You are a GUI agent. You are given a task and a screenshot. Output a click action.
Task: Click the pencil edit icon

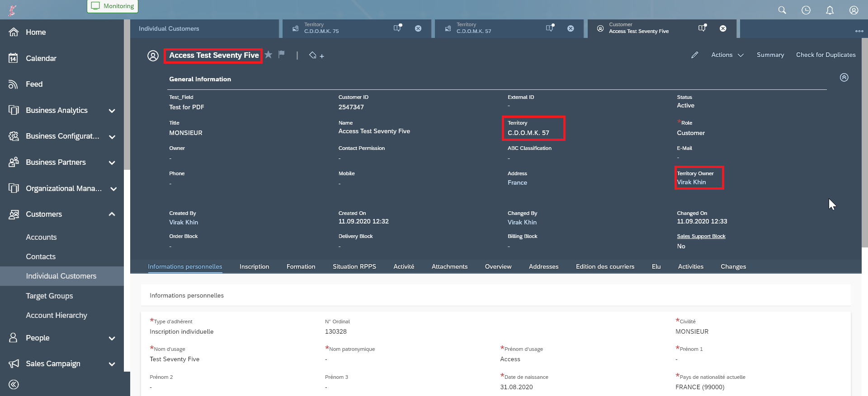tap(695, 55)
